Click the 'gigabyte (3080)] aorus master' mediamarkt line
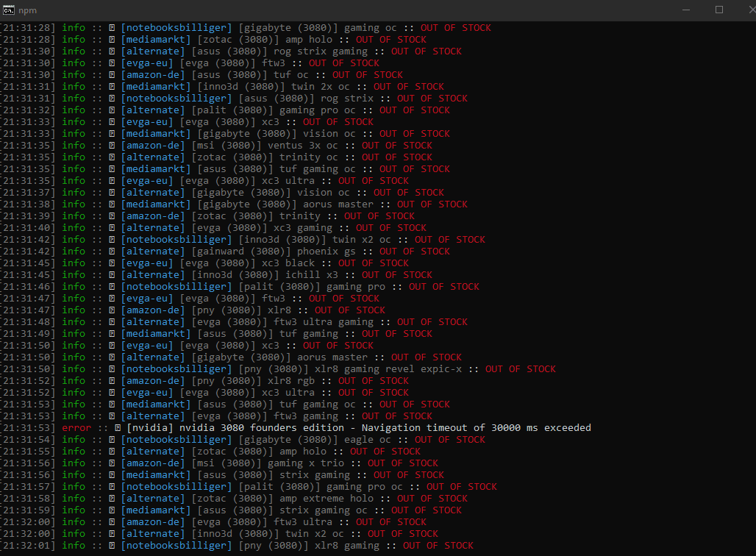This screenshot has width=756, height=556. tap(234, 204)
